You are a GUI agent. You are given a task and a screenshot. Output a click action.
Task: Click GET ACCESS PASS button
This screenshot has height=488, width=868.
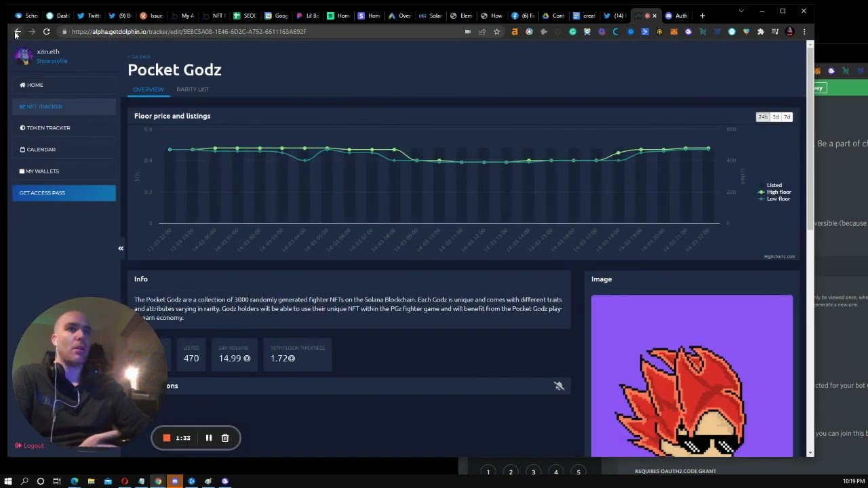(64, 193)
